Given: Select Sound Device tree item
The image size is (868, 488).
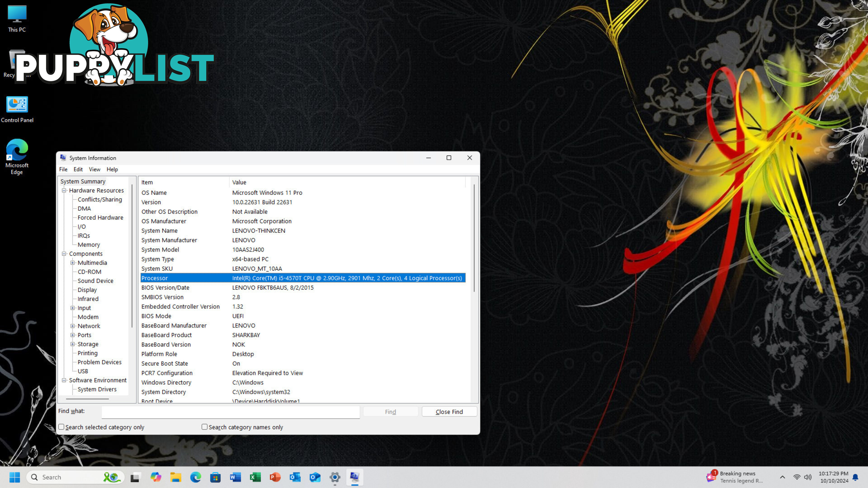Looking at the screenshot, I should tap(95, 281).
